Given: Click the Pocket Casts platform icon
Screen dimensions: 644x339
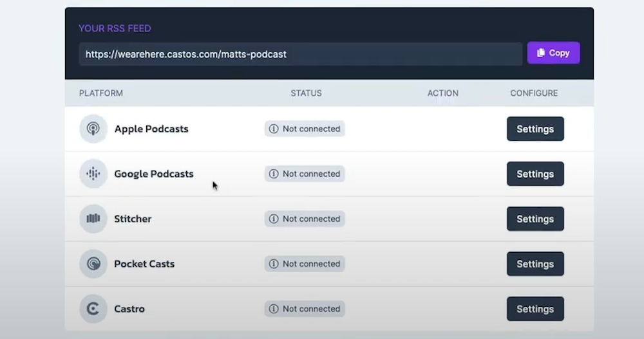Looking at the screenshot, I should tap(93, 264).
